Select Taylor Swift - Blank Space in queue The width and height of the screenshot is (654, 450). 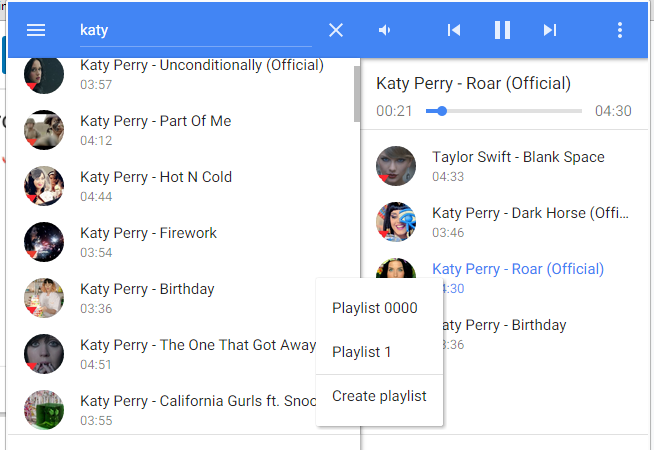coord(518,157)
